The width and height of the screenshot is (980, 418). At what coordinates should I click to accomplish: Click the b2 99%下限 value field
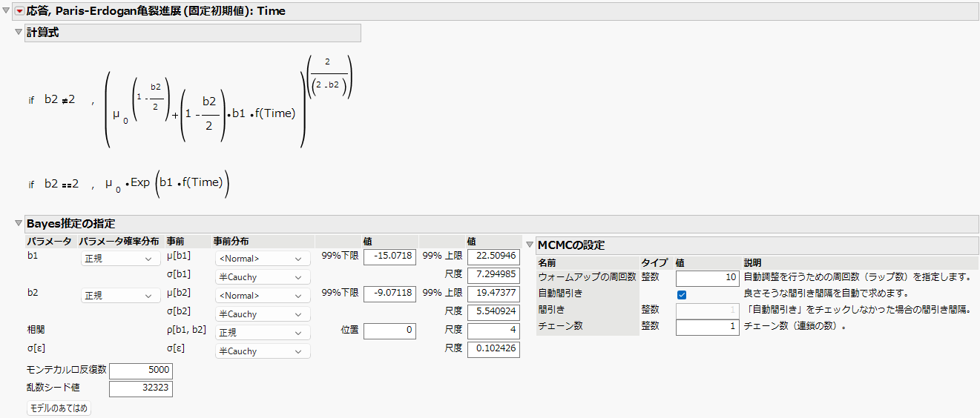pos(389,293)
